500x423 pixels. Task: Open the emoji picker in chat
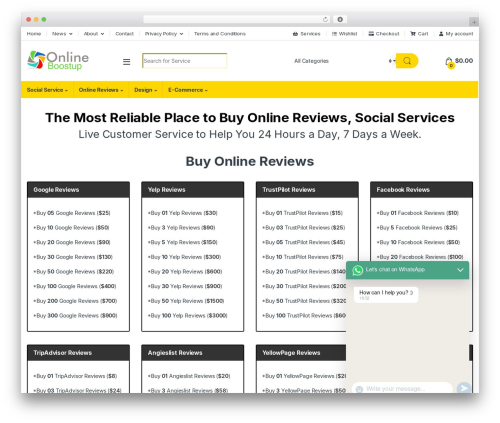[359, 389]
